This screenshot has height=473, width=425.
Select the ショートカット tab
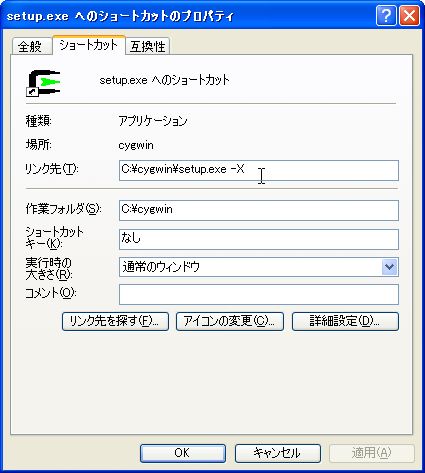[x=88, y=45]
